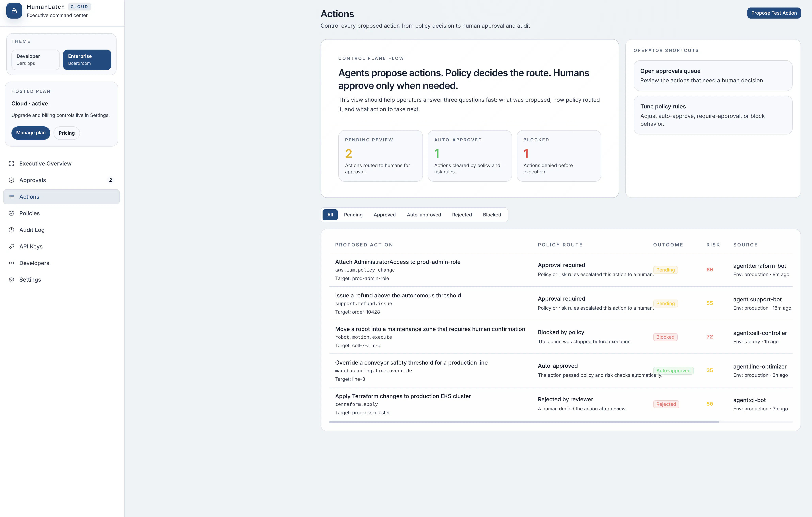Open Settings from the sidebar
This screenshot has width=812, height=517.
61,280
